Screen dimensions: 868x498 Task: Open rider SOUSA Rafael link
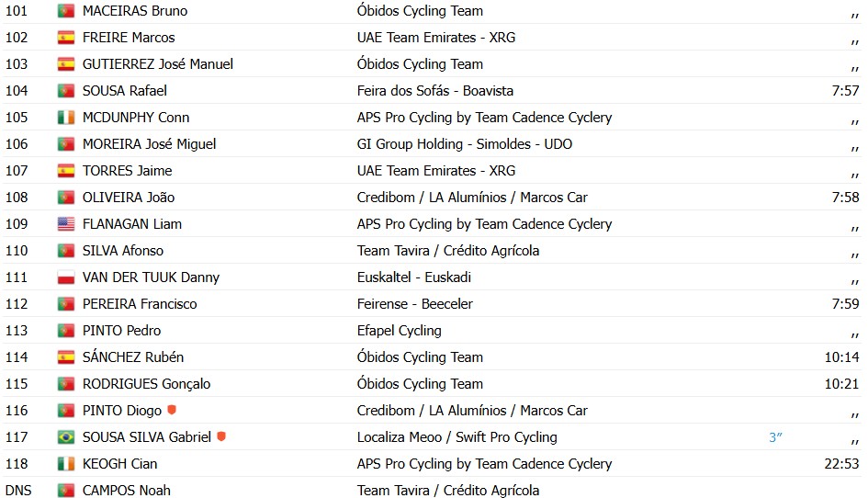[125, 91]
